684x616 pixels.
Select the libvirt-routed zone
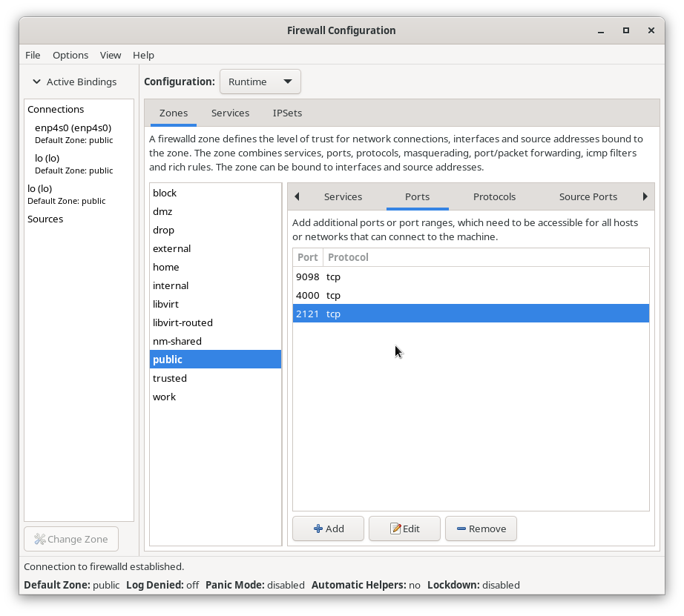click(x=215, y=322)
